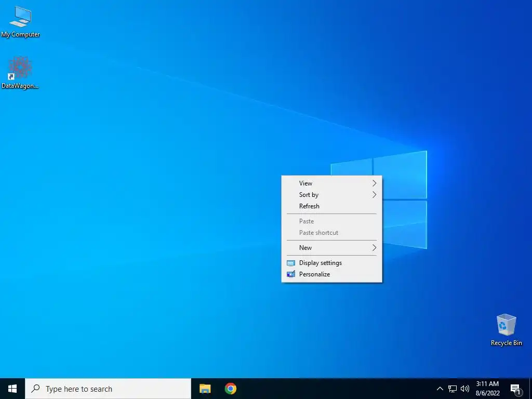Launch Google Chrome from the taskbar
532x399 pixels.
point(231,389)
